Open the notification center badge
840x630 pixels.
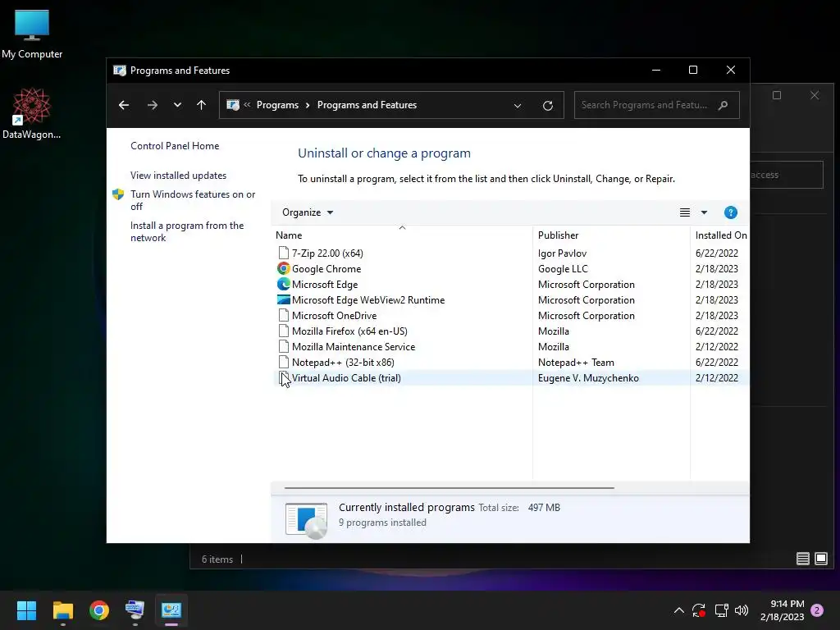[817, 610]
